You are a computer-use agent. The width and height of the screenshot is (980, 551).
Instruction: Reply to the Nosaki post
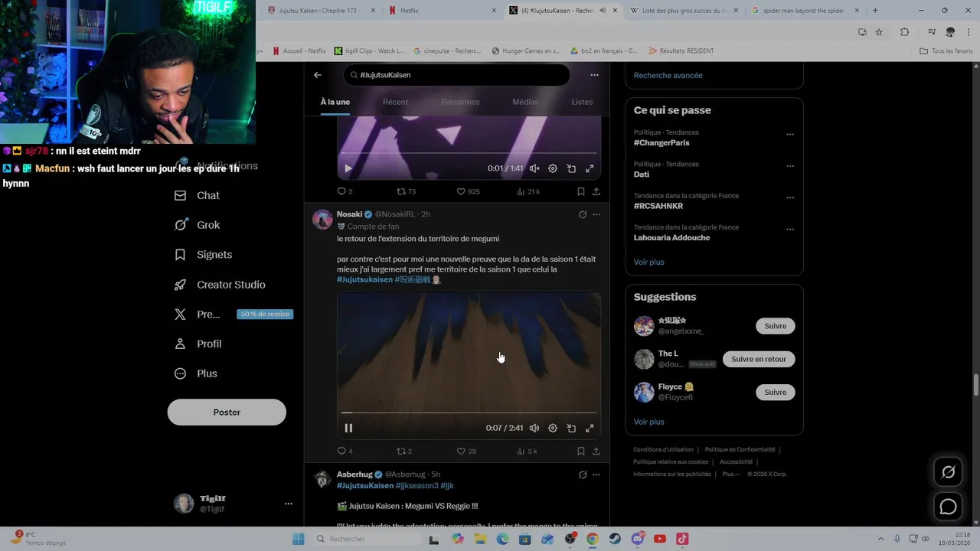coord(345,452)
